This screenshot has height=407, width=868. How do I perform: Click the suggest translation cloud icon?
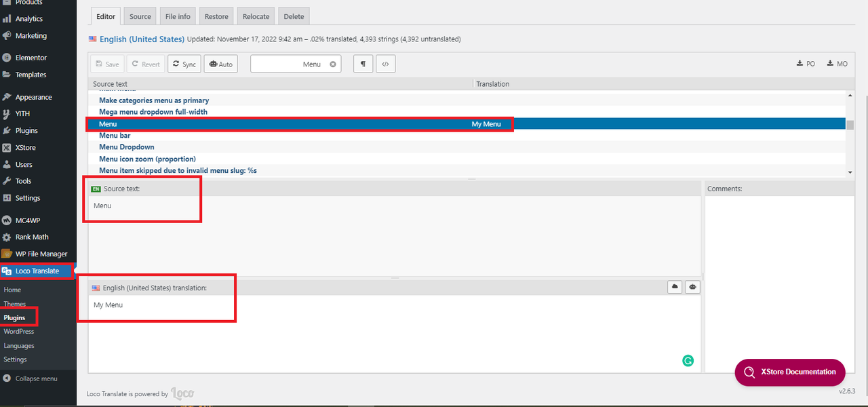click(675, 287)
